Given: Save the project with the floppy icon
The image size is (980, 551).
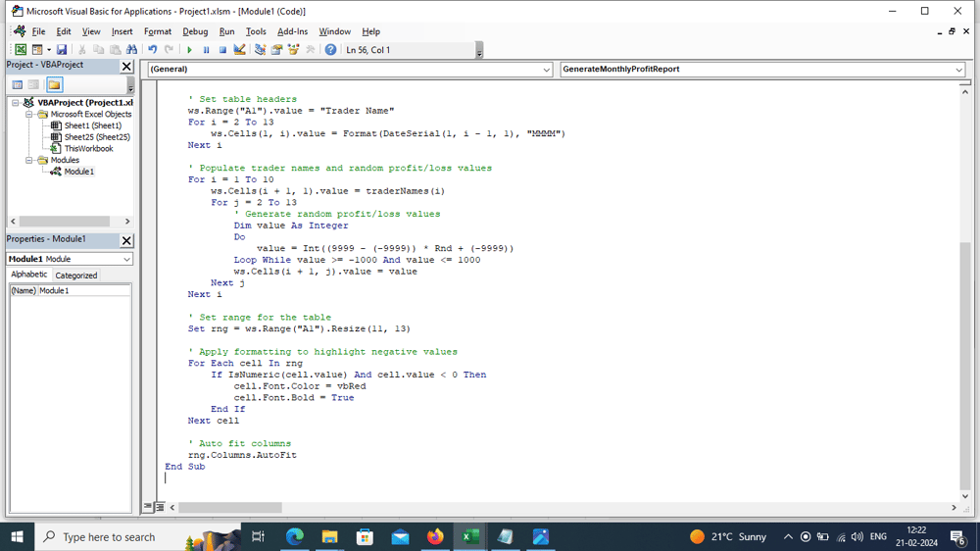Looking at the screenshot, I should [61, 49].
